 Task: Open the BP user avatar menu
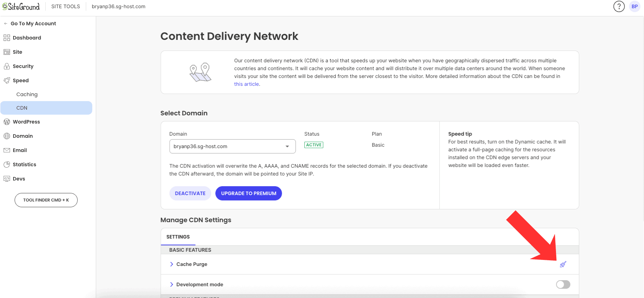(x=635, y=6)
